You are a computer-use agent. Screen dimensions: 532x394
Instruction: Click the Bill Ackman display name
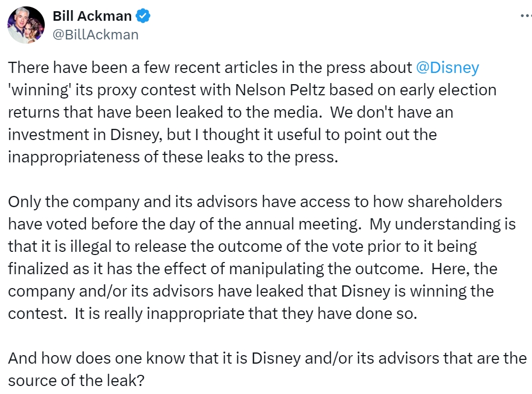pos(92,17)
